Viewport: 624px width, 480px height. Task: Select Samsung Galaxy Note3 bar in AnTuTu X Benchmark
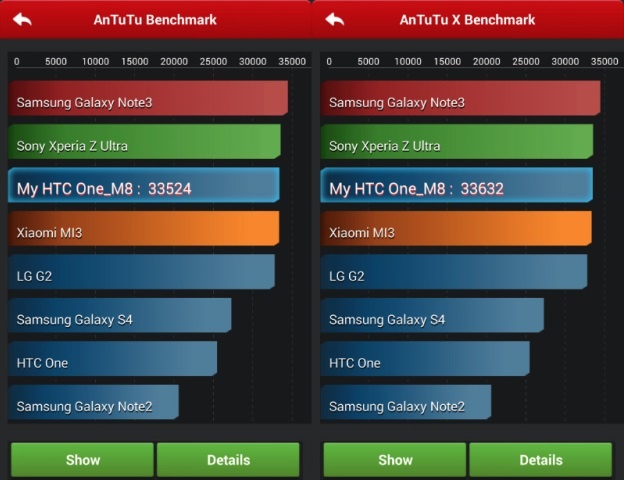click(x=460, y=98)
